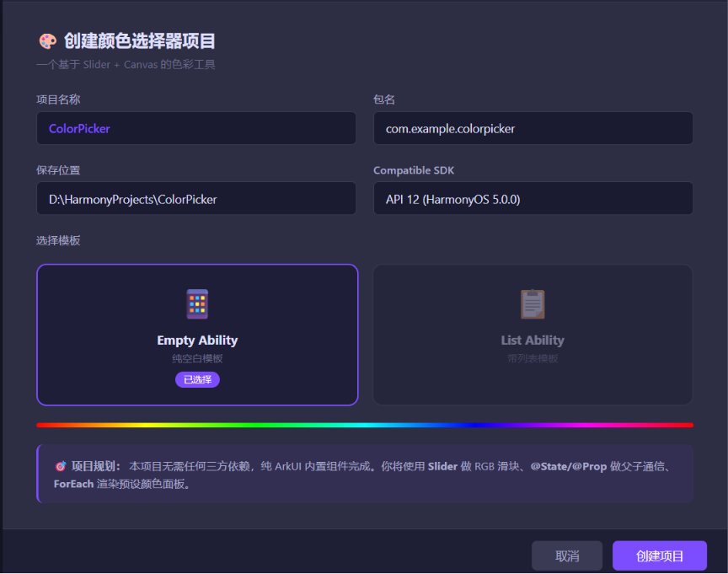Click the 纯空白模板 description text
The height and width of the screenshot is (574, 728).
click(x=197, y=358)
